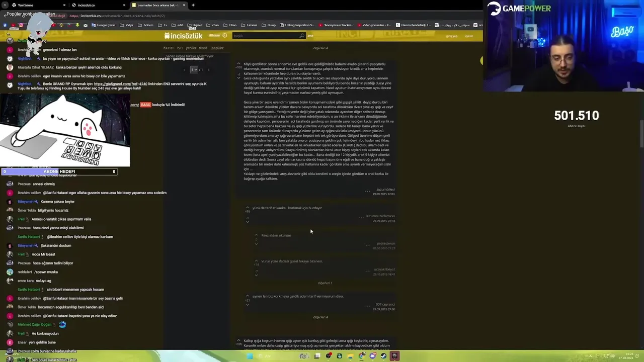The image size is (644, 362).
Task: Open the zuzumbilesi author profile link
Action: pyautogui.click(x=385, y=190)
